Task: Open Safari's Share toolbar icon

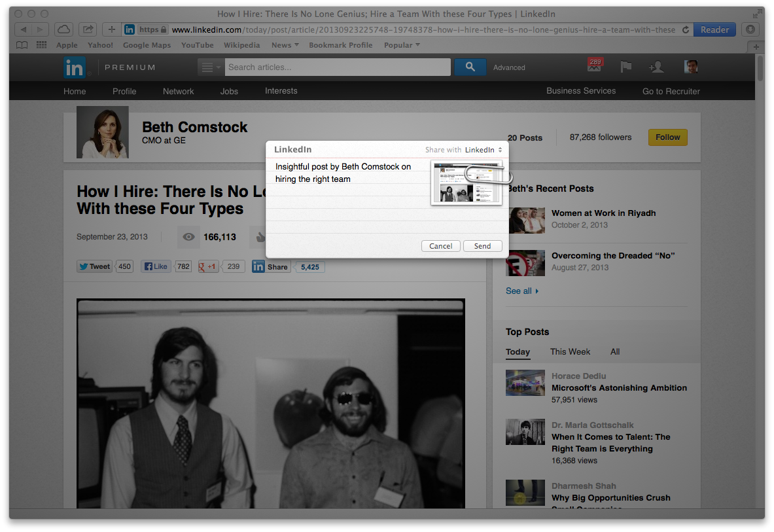Action: click(88, 29)
